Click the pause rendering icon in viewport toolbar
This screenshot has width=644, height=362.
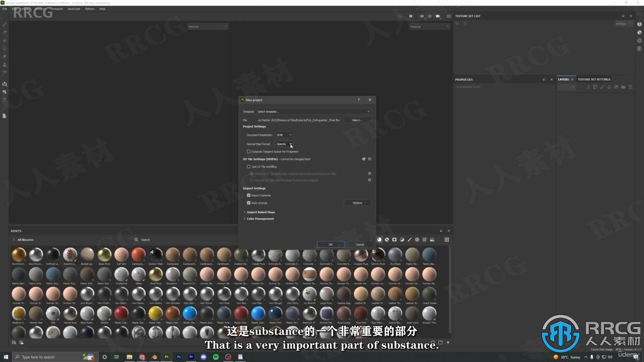click(x=411, y=16)
